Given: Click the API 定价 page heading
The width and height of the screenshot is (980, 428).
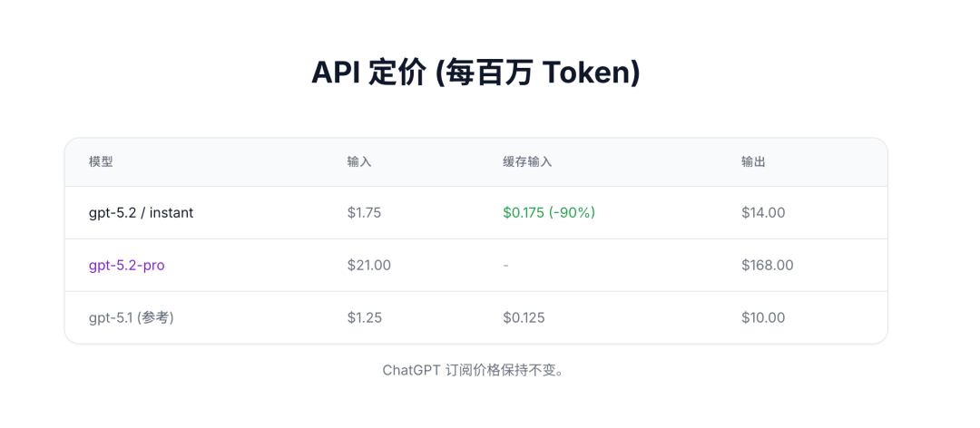Looking at the screenshot, I should (475, 73).
